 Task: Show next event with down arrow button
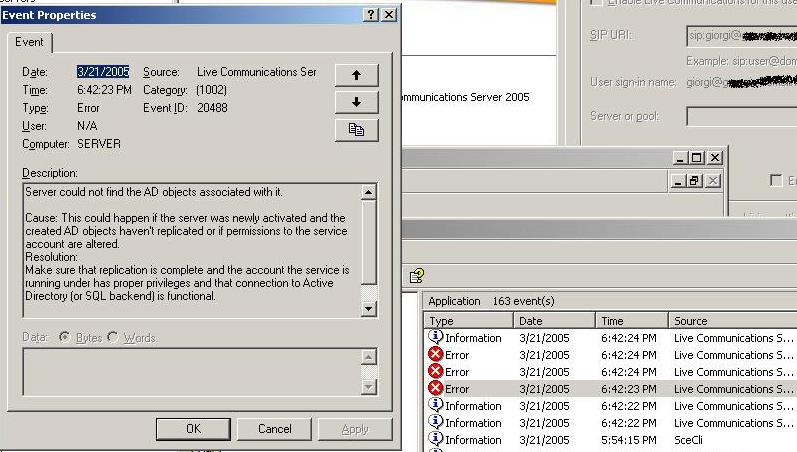point(356,102)
